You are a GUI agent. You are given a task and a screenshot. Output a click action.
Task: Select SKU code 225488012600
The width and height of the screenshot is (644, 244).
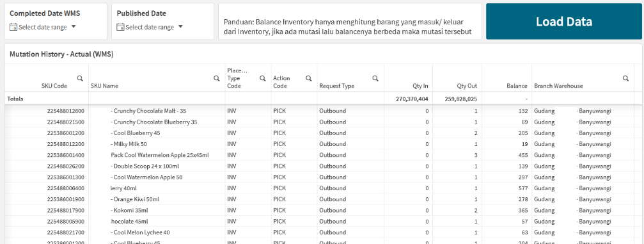(66, 111)
